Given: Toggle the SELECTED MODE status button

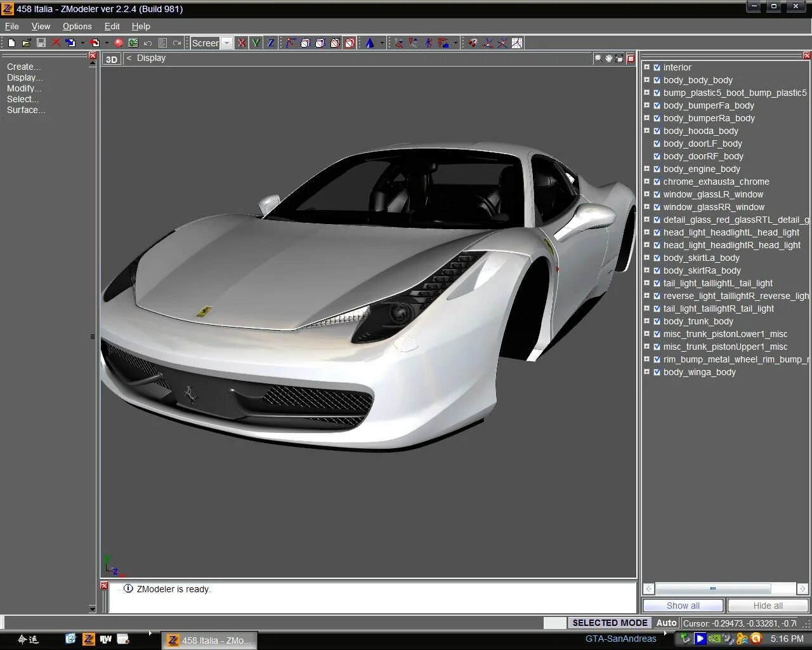Looking at the screenshot, I should (x=610, y=623).
